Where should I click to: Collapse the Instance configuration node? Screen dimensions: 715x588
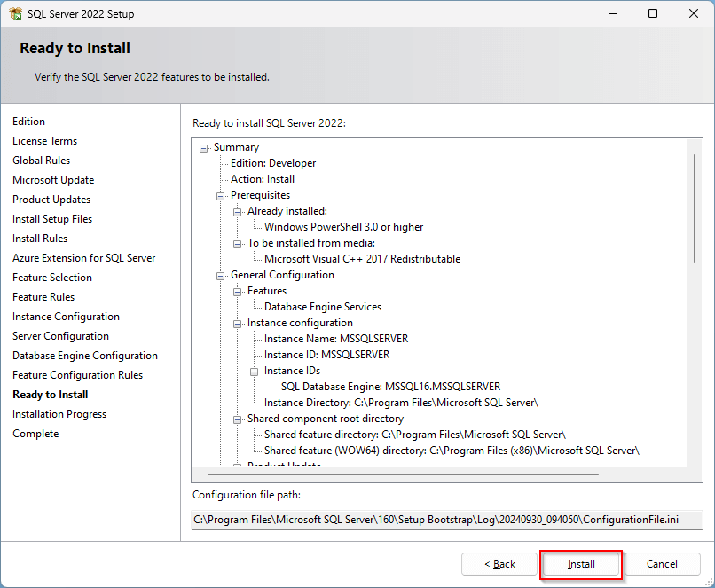(238, 323)
